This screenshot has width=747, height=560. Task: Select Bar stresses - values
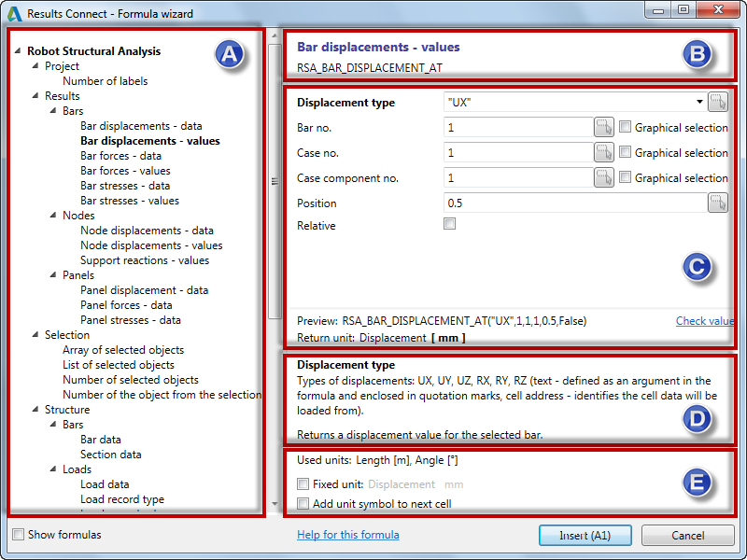[130, 201]
